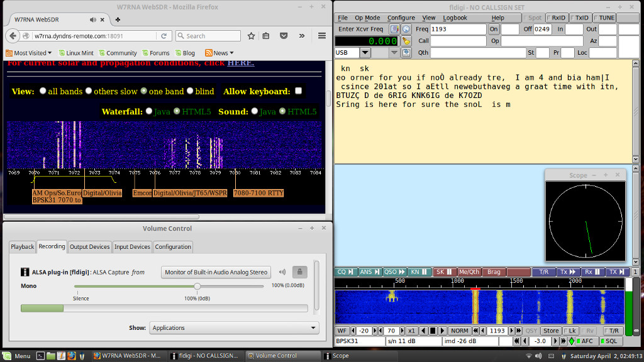
Task: Save the QSO record with the save icon
Action: pyautogui.click(x=406, y=53)
